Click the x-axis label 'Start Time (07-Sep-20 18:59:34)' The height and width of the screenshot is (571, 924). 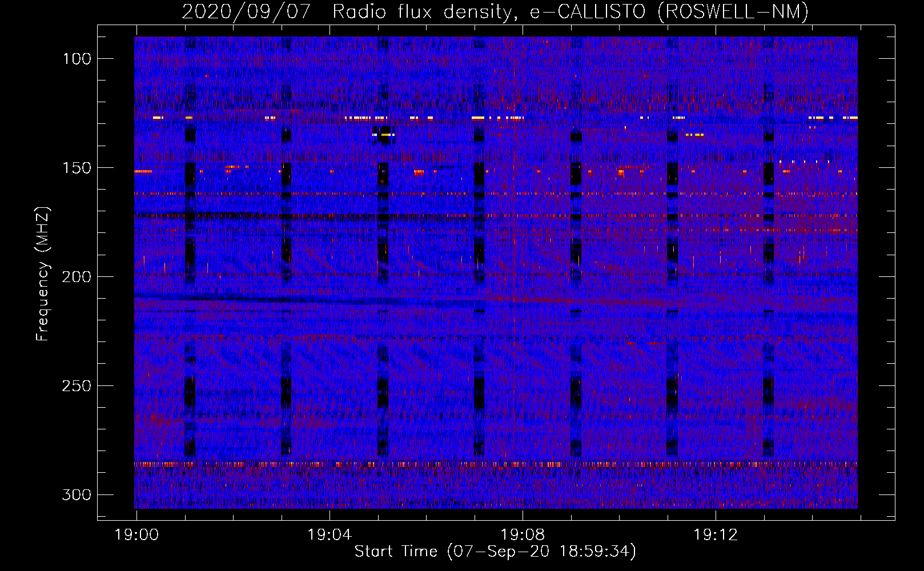tap(495, 552)
